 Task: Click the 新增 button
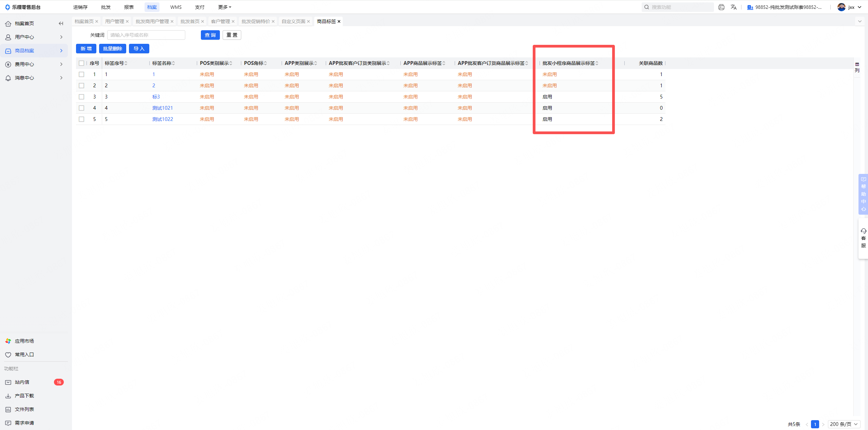[86, 49]
